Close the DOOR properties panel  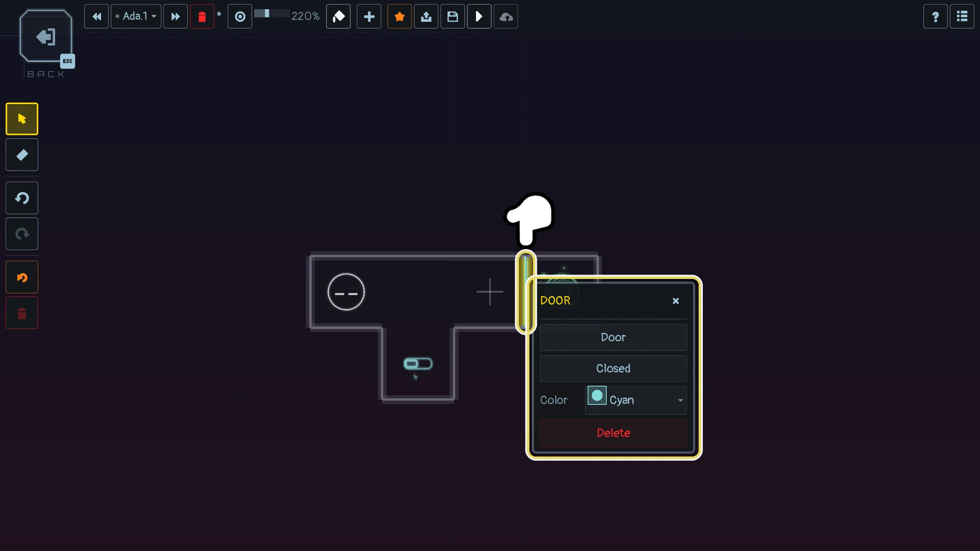pos(676,301)
